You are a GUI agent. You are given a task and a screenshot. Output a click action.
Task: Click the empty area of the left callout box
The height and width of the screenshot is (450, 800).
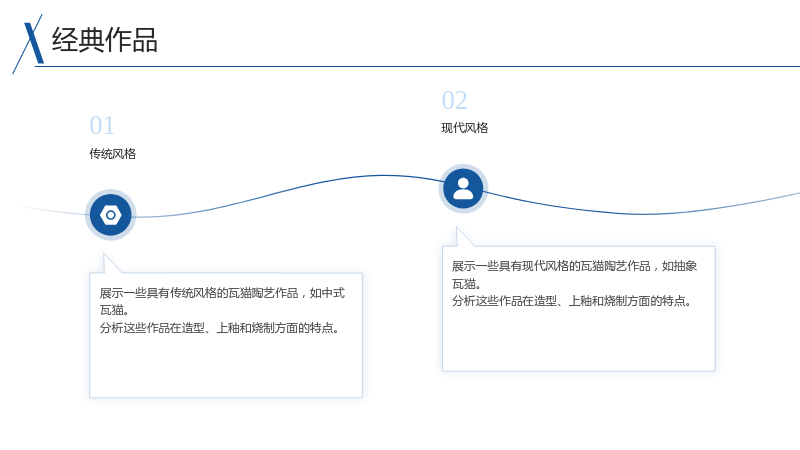226,367
